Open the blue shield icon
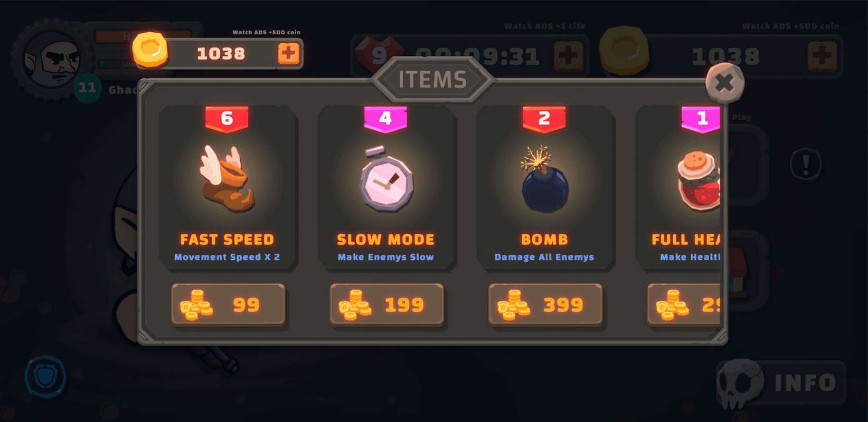The height and width of the screenshot is (422, 868). click(45, 377)
